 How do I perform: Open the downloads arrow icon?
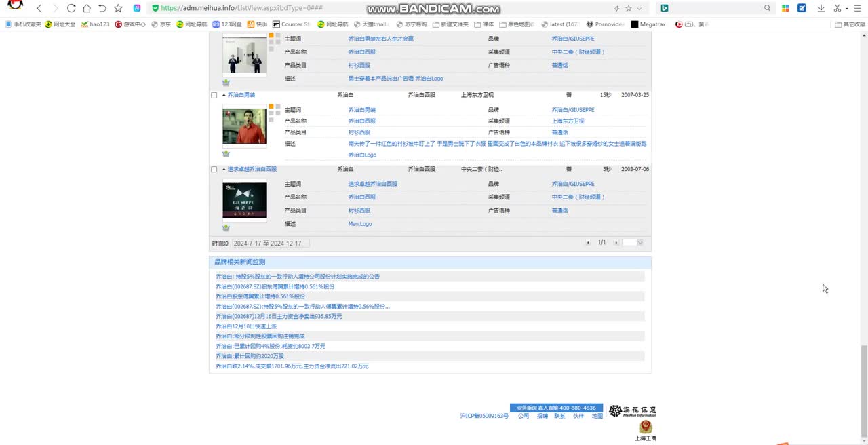(x=821, y=8)
